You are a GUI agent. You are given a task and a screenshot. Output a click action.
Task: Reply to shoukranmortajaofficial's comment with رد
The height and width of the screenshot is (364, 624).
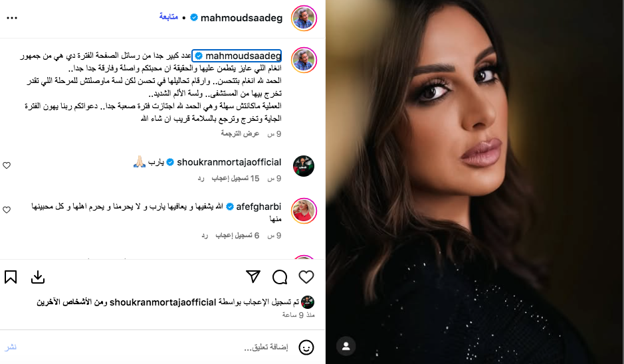pos(201,179)
